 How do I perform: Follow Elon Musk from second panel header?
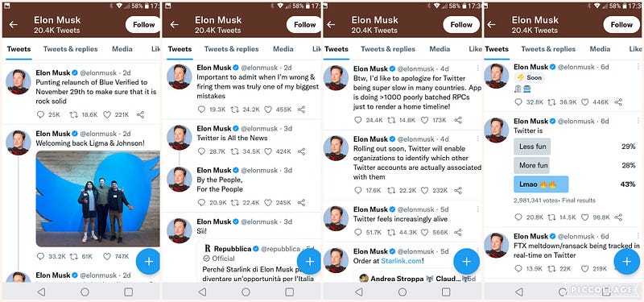point(305,25)
